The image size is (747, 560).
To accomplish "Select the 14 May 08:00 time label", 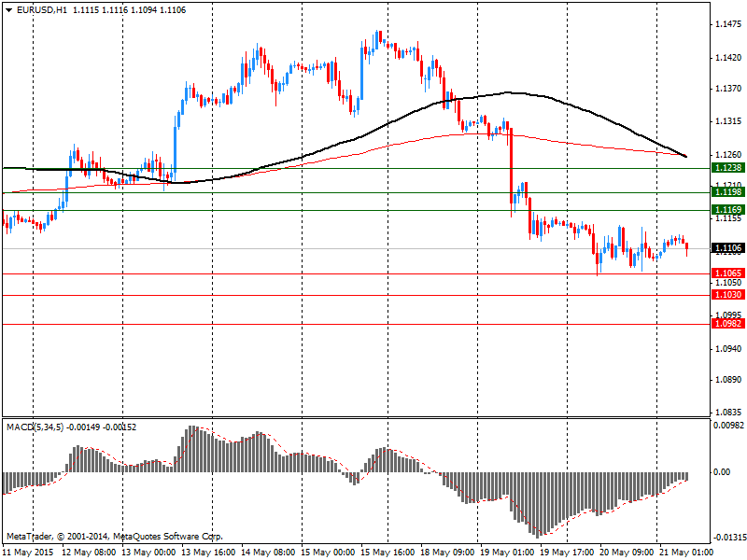I will tap(268, 553).
